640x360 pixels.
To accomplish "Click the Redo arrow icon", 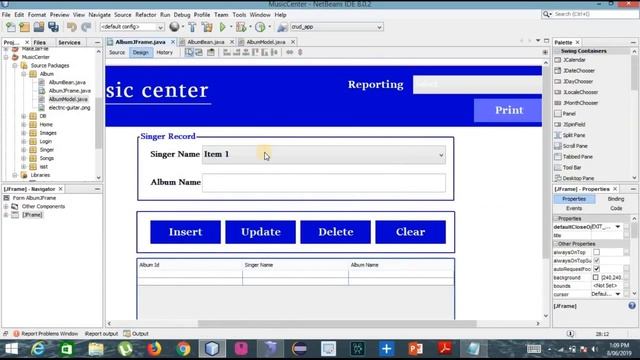I will pyautogui.click(x=86, y=27).
